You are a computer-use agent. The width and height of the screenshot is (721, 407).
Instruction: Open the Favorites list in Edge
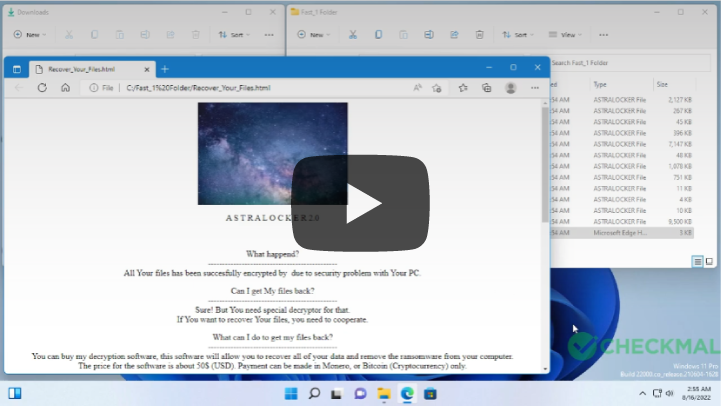tap(463, 88)
